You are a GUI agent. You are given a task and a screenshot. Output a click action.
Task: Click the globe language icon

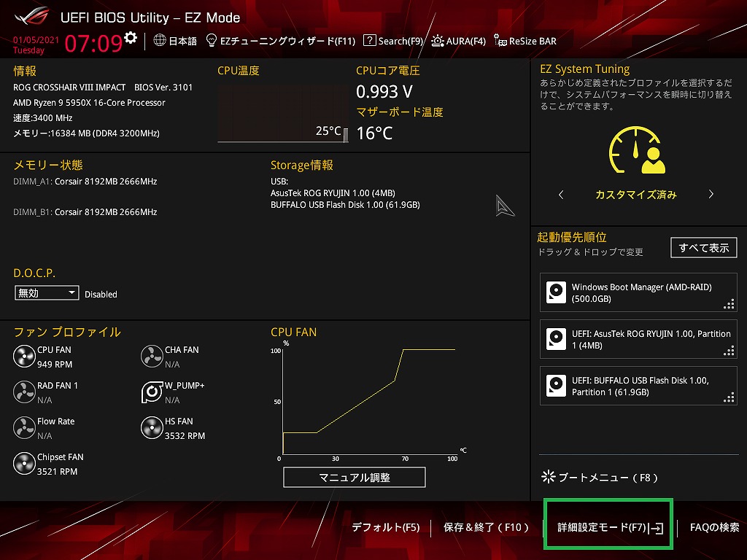point(160,41)
